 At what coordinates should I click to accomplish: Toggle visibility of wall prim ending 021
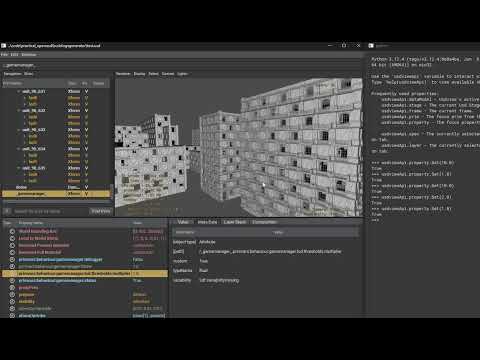(86, 91)
